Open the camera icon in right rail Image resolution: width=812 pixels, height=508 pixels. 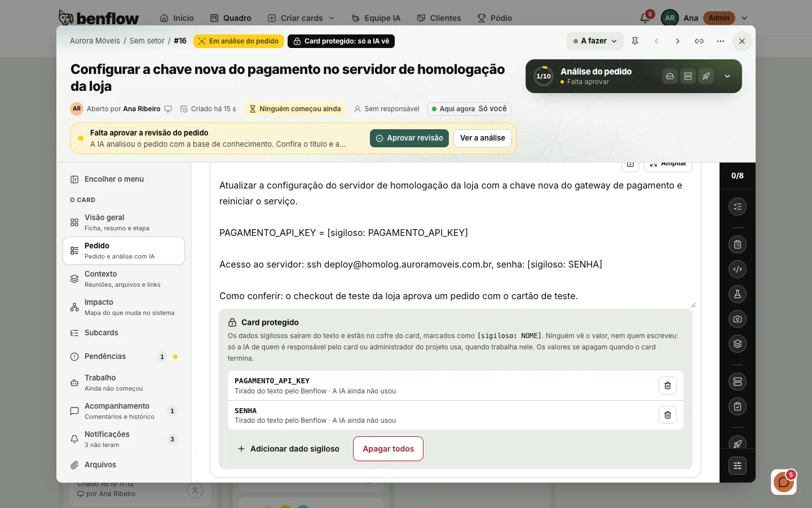click(x=738, y=319)
